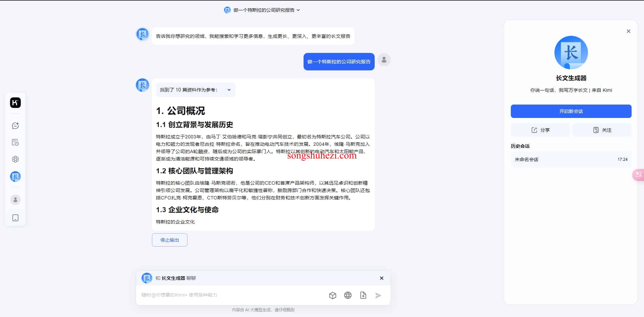Click the mobile app icon in the sidebar
Screen dimensions: 644x317
(x=15, y=218)
